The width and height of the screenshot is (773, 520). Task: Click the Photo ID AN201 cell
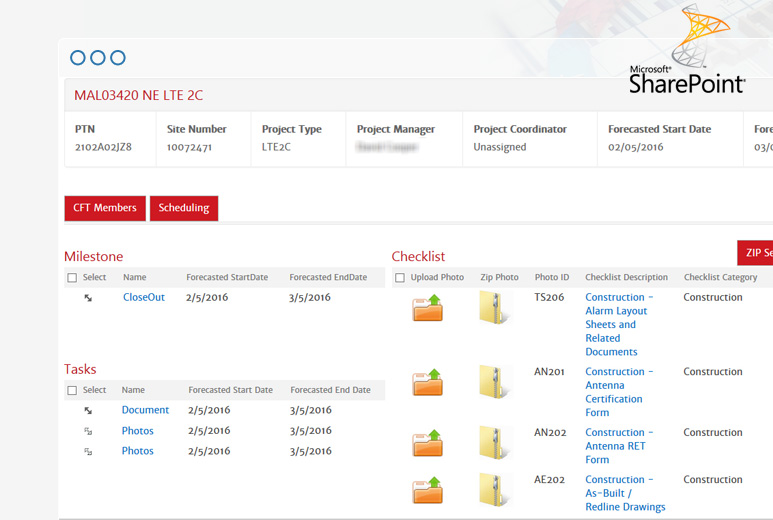click(549, 372)
